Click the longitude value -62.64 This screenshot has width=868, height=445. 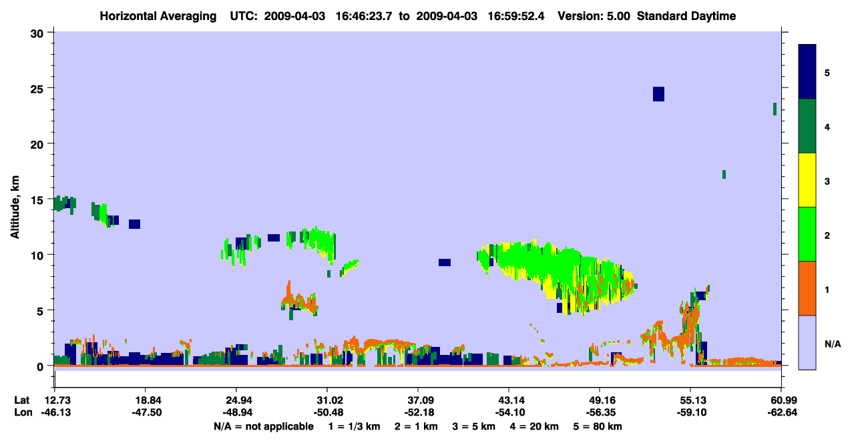[781, 412]
